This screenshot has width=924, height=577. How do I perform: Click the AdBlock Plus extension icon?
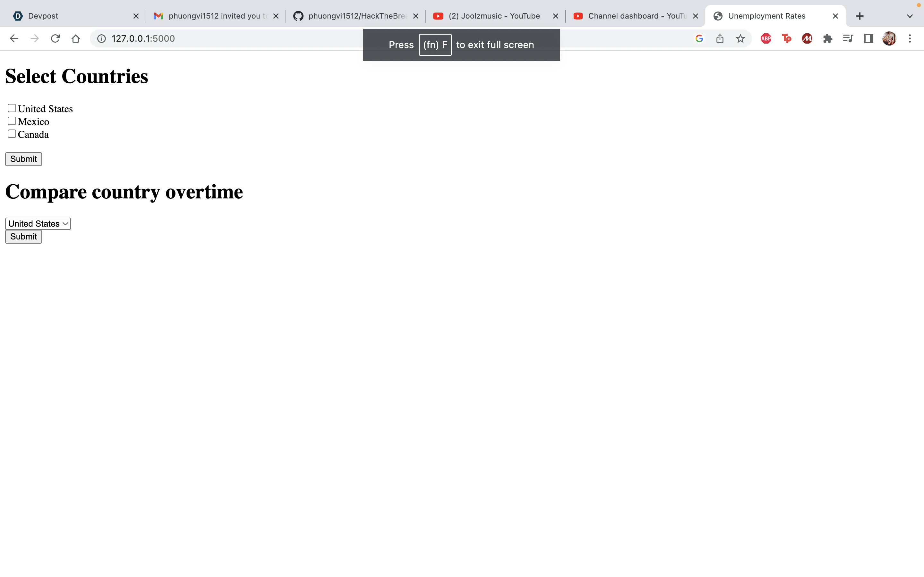click(766, 38)
